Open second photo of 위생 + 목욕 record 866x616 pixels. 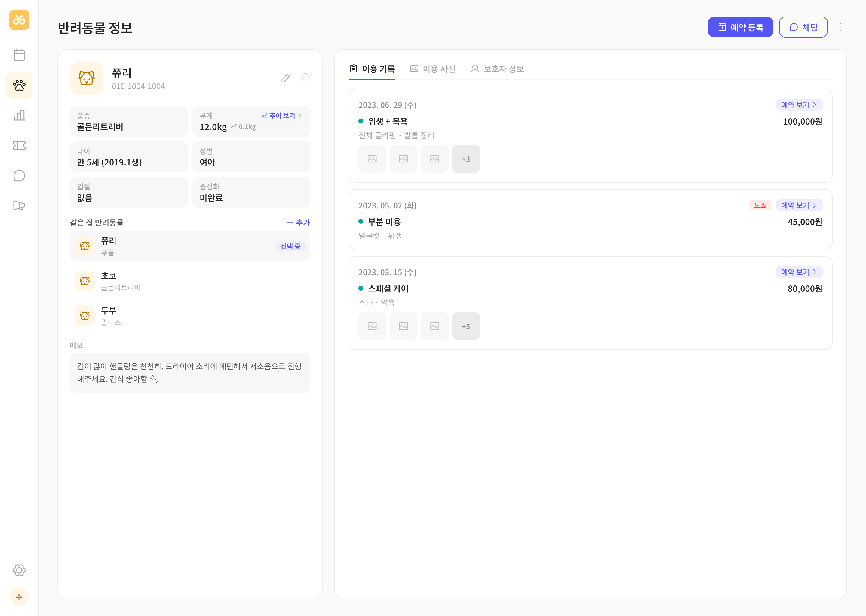404,159
